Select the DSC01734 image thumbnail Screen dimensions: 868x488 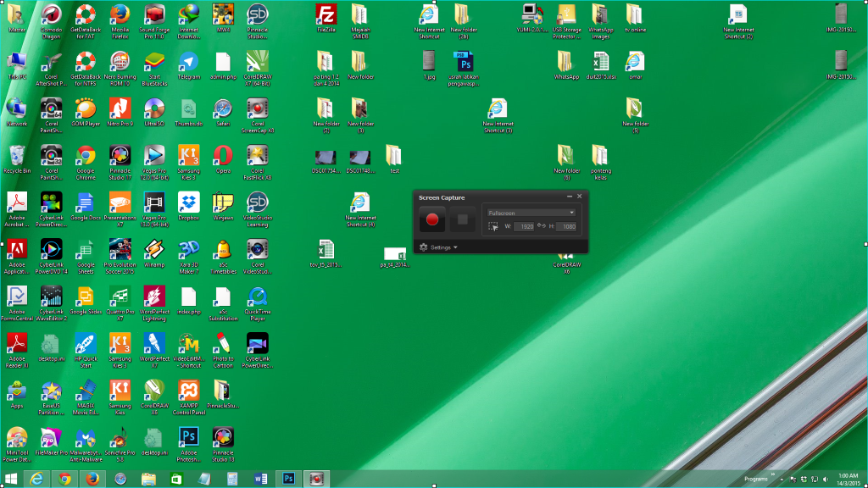click(326, 161)
